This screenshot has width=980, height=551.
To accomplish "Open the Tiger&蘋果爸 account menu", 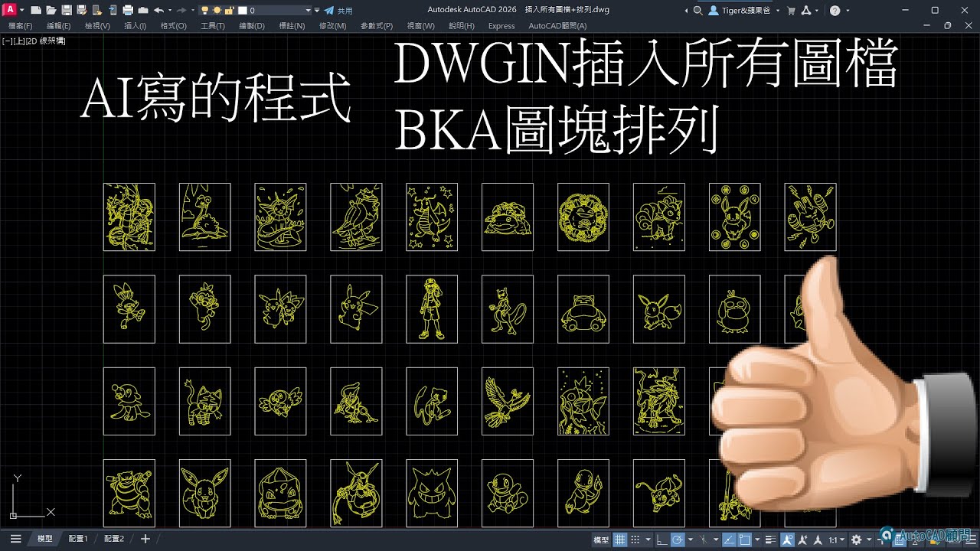I will tap(744, 11).
